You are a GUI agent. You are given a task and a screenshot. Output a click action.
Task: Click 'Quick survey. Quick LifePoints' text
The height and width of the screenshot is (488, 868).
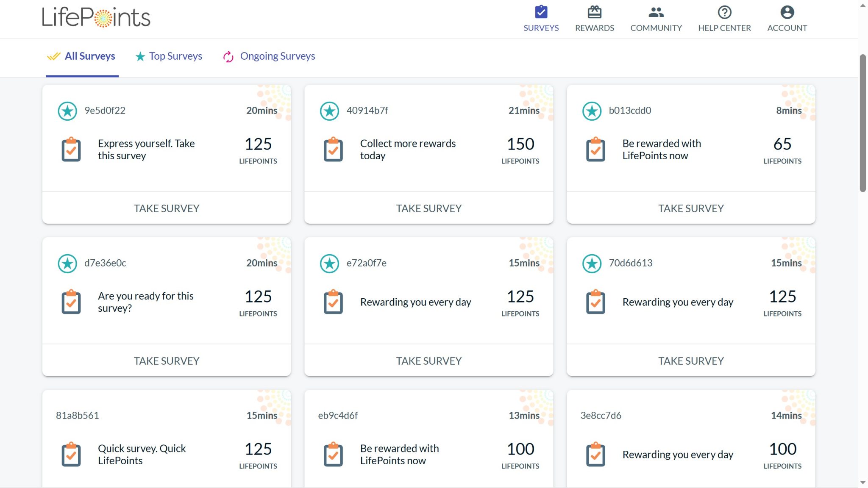[x=142, y=455]
